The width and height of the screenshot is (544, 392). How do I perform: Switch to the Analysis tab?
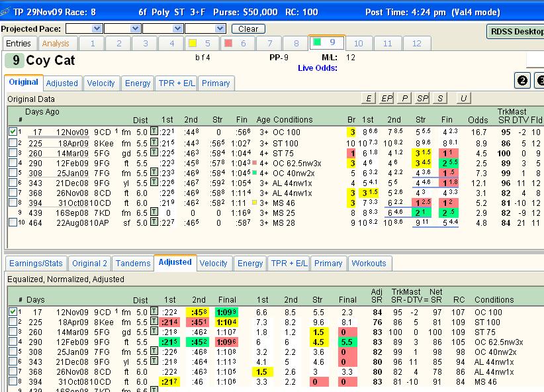(56, 44)
